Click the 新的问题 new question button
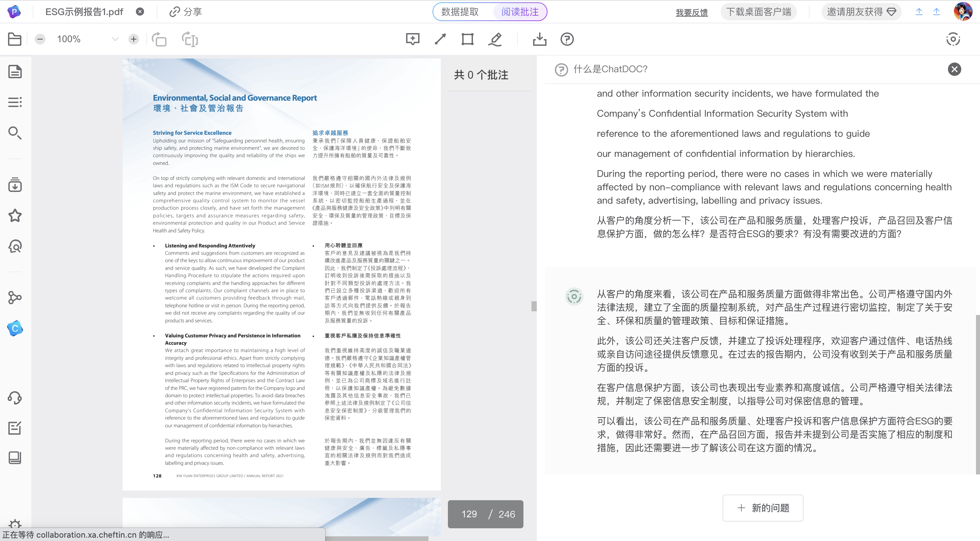 pyautogui.click(x=762, y=508)
